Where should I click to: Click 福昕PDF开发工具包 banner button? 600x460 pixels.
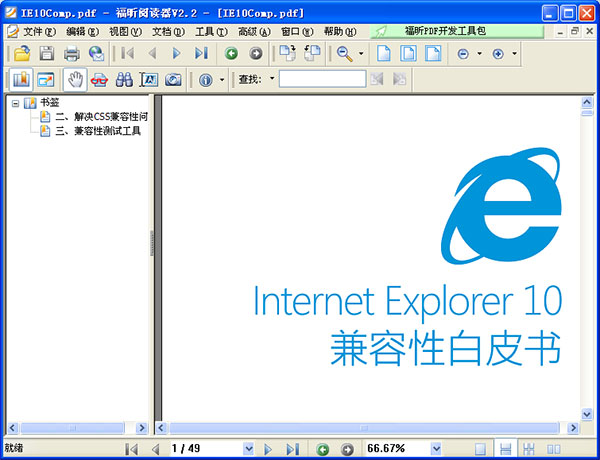pyautogui.click(x=457, y=31)
